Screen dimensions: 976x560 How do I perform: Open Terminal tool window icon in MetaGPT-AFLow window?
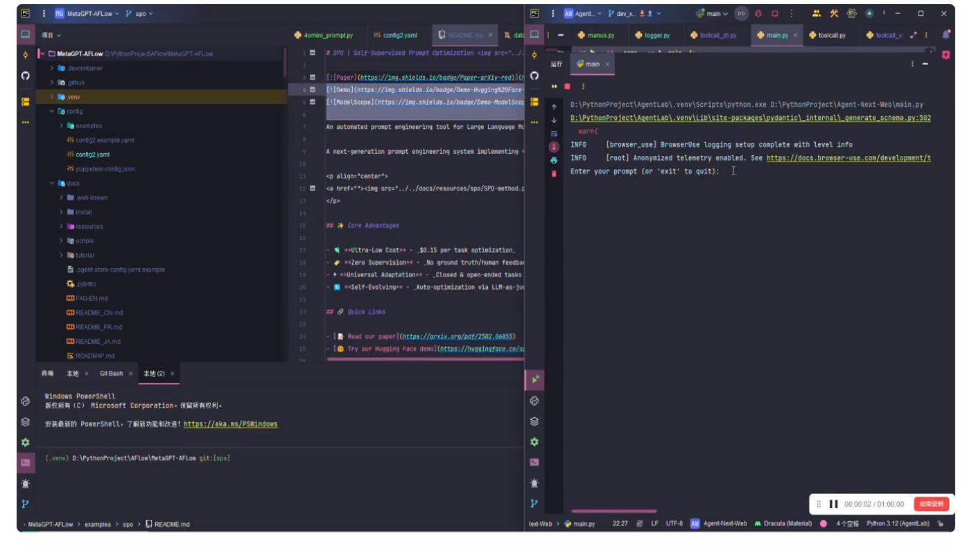26,462
